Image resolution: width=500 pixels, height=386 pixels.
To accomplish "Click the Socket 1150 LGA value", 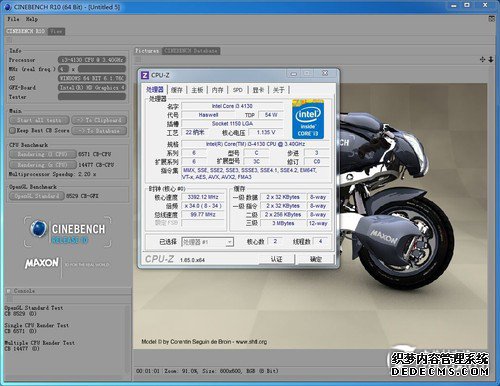I will coord(232,123).
